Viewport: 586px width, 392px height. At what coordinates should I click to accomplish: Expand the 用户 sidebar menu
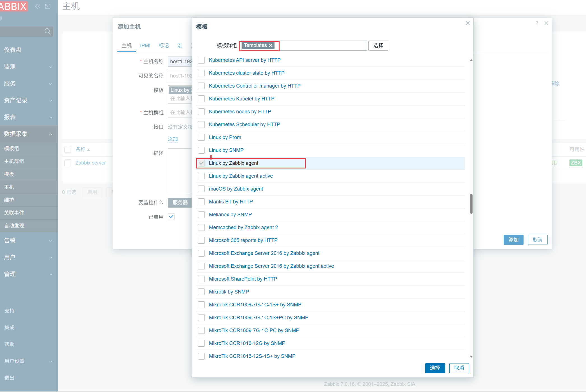click(29, 257)
